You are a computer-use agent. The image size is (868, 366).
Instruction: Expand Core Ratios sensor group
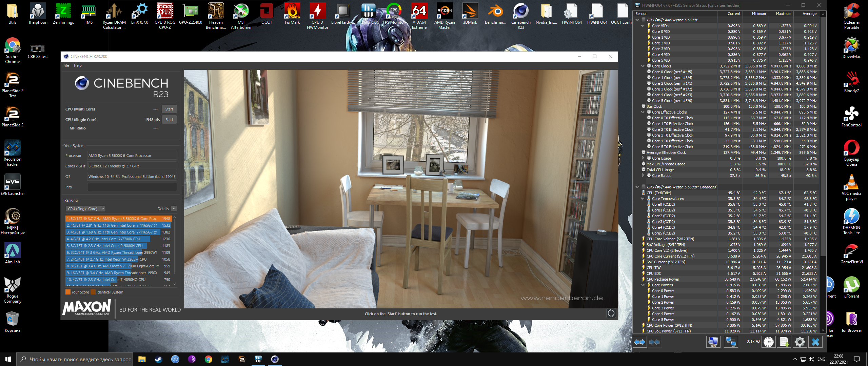pyautogui.click(x=643, y=176)
